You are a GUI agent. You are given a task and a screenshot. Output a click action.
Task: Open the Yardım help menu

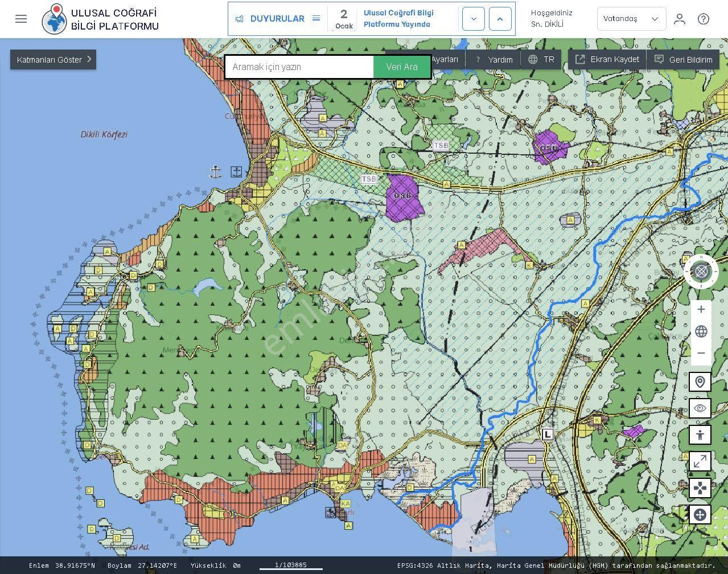tap(494, 60)
